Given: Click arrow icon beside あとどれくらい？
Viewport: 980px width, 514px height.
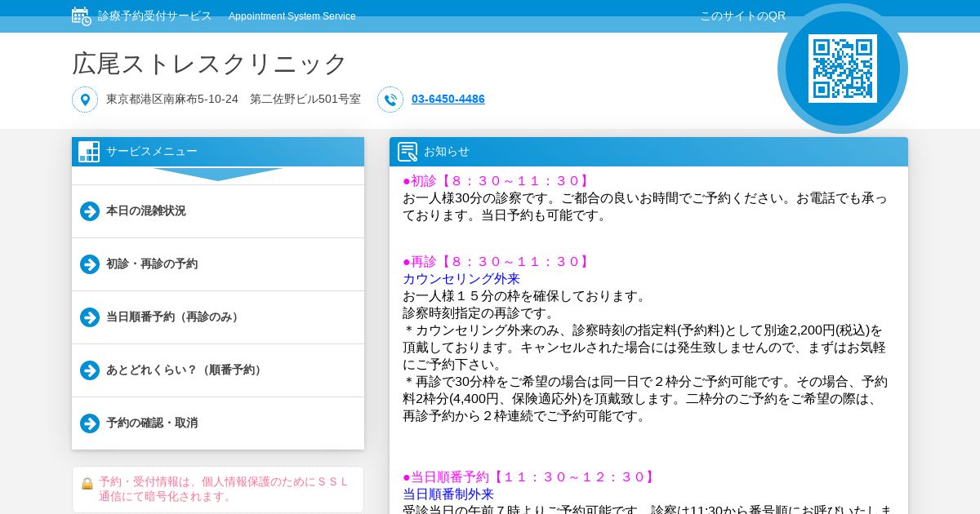Looking at the screenshot, I should click(90, 370).
